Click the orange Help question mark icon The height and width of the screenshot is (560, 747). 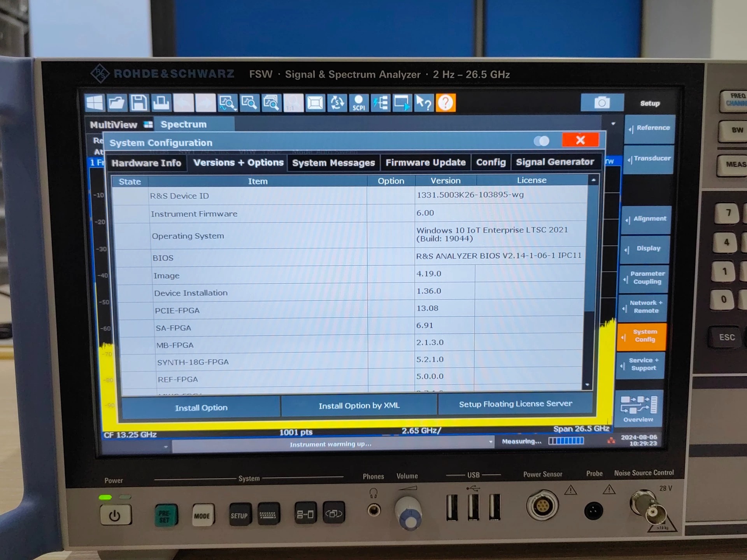pos(445,103)
